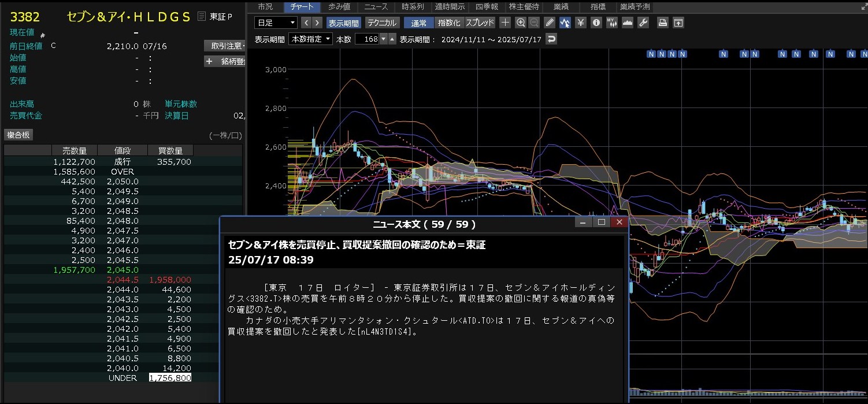Image resolution: width=868 pixels, height=404 pixels.
Task: Open the 指標 tab
Action: pyautogui.click(x=598, y=7)
